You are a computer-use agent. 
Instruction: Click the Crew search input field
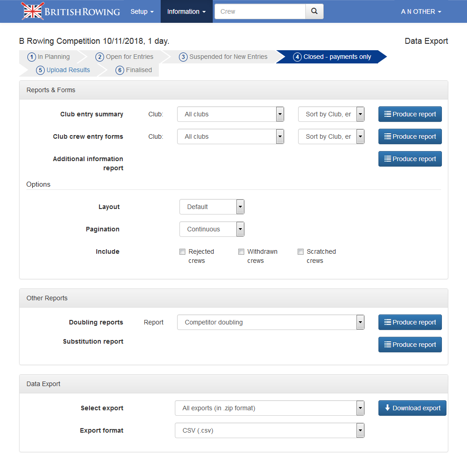click(x=260, y=11)
